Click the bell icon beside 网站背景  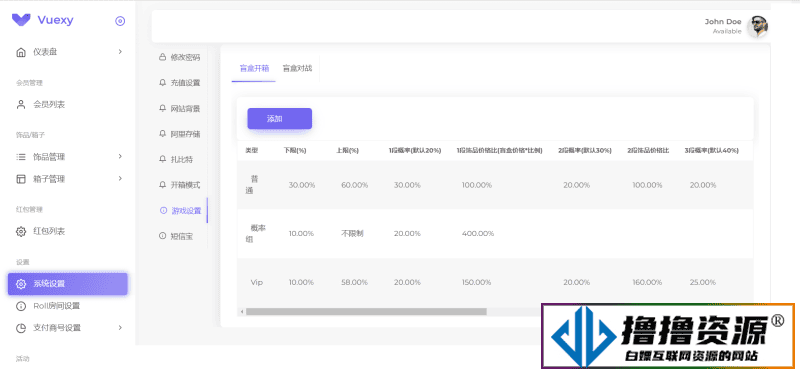163,108
